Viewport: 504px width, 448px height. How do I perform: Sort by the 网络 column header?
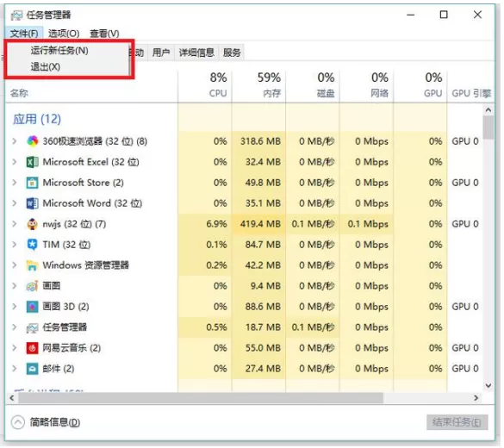pyautogui.click(x=366, y=85)
